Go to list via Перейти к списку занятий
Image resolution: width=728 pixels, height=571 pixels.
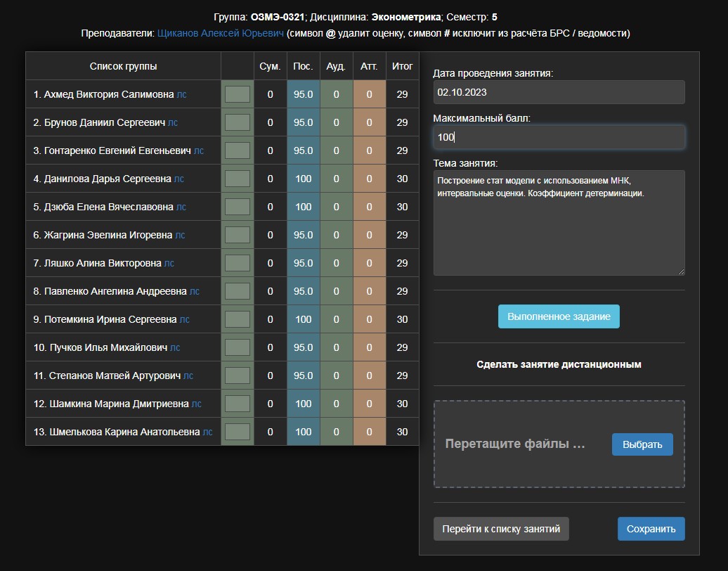point(501,529)
